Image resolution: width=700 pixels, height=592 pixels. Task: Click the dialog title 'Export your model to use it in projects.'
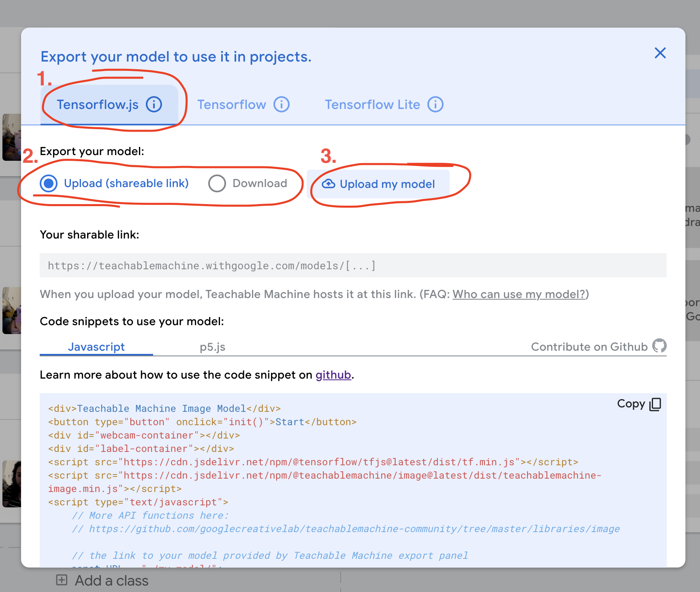tap(176, 57)
